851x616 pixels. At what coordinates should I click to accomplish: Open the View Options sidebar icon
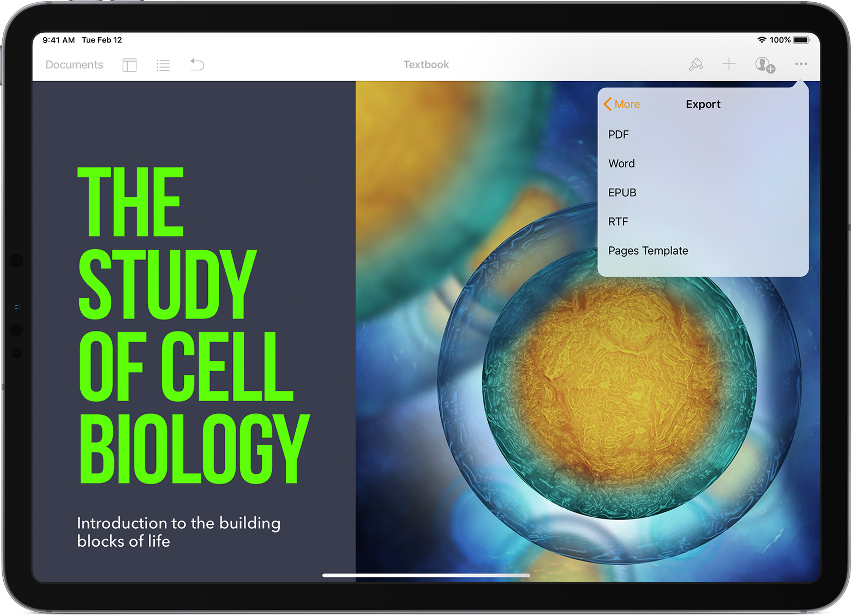pos(129,65)
